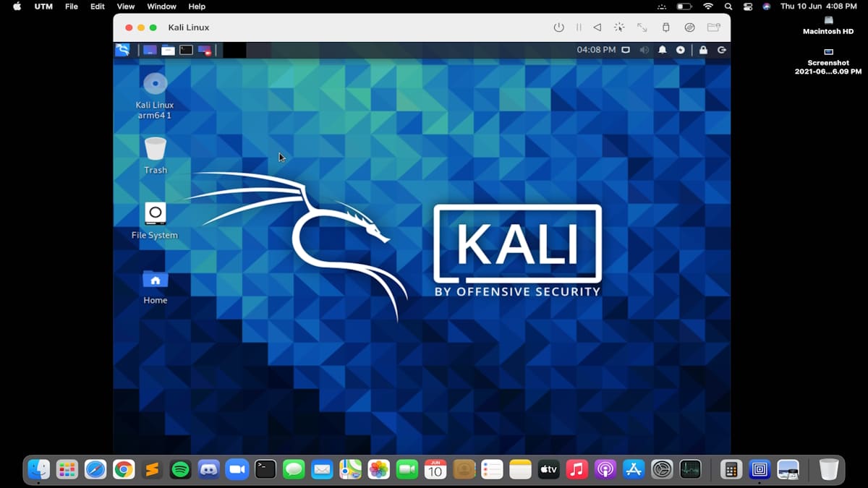Open notifications via the bell icon in Kali panel
868x488 pixels.
point(662,50)
